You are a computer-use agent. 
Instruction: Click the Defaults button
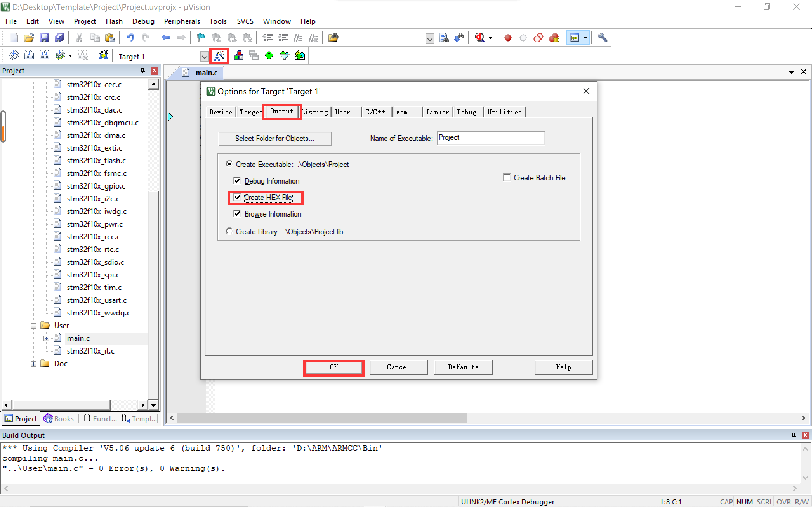[463, 367]
